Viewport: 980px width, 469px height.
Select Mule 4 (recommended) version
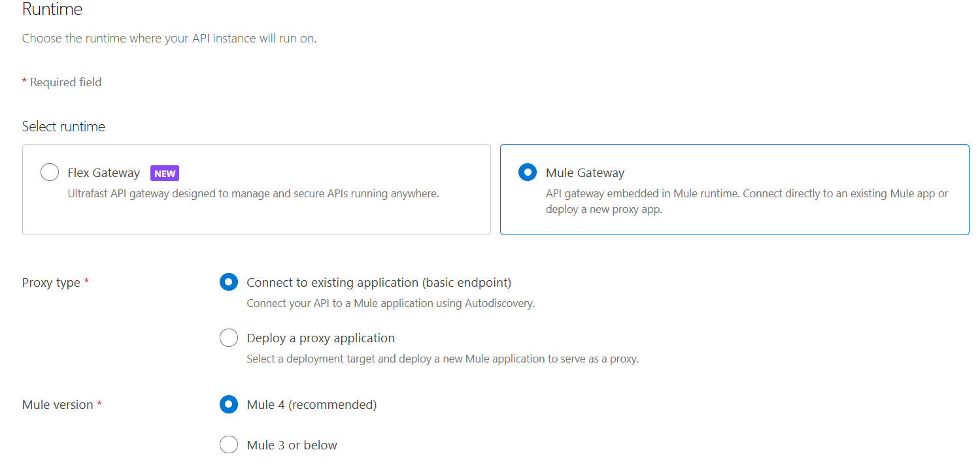click(228, 404)
